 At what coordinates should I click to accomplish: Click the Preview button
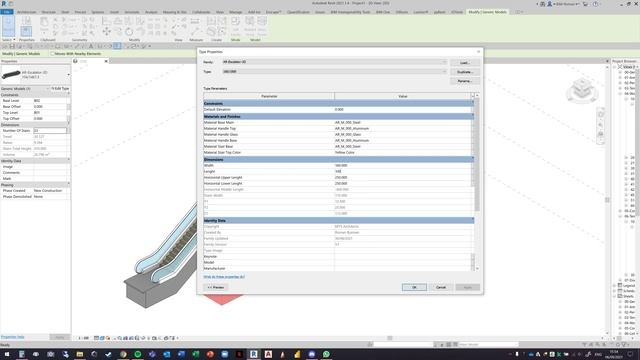(216, 287)
